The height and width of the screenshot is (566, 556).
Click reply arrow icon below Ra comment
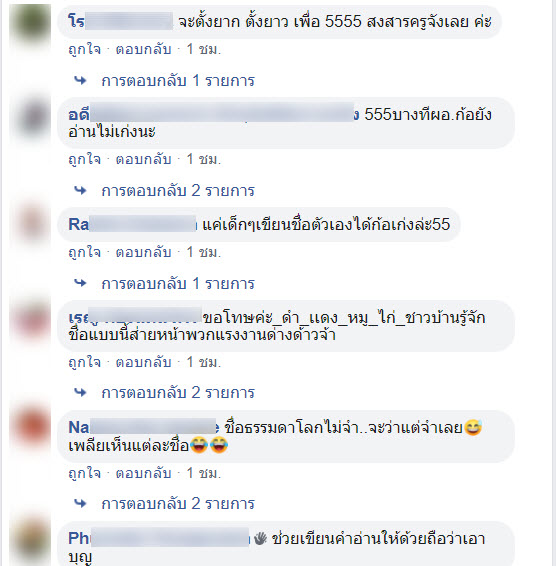coord(80,283)
